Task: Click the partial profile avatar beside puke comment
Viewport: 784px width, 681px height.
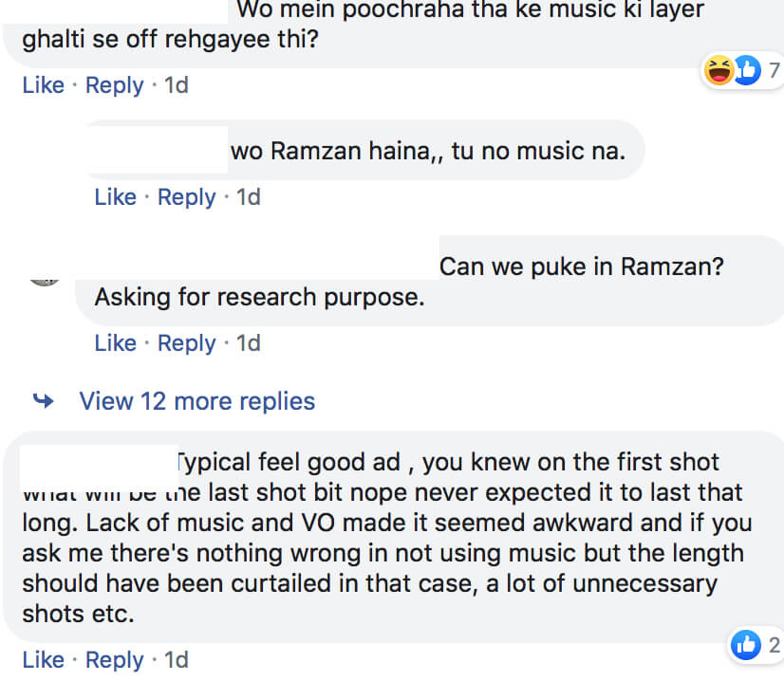Action: tap(45, 282)
